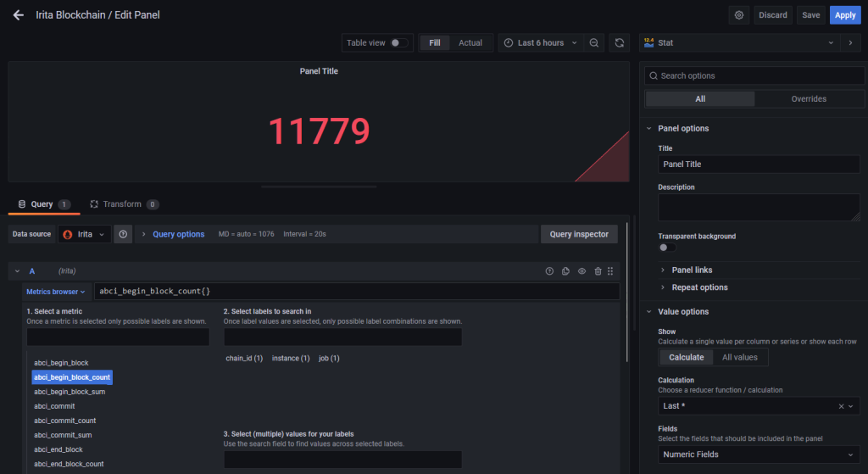
Task: Select All values show option
Action: (739, 357)
